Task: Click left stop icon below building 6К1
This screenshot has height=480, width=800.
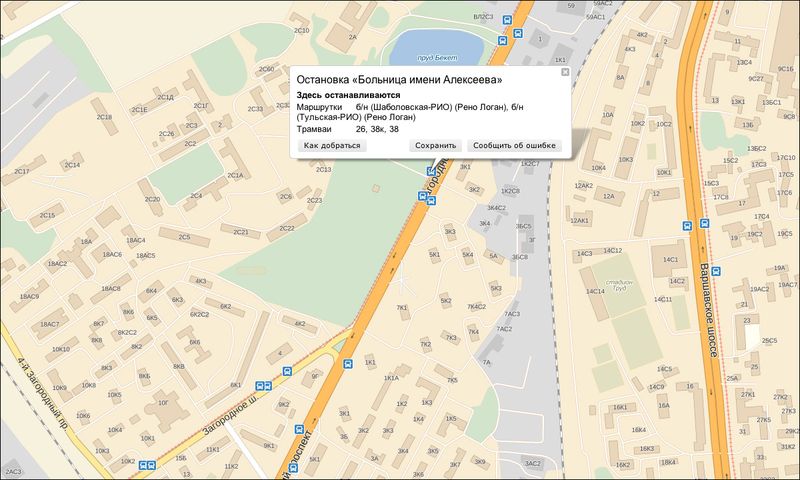Action: tap(260, 385)
